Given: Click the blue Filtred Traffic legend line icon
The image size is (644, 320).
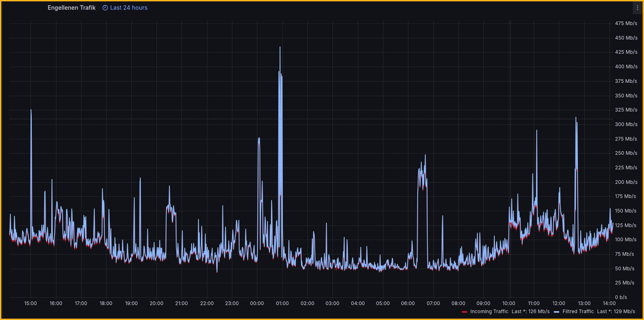Looking at the screenshot, I should 557,312.
